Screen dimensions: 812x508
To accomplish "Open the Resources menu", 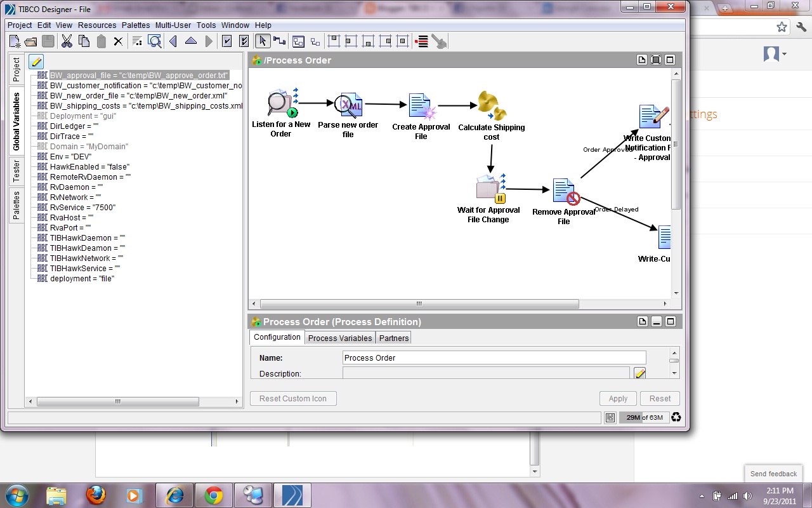I will click(x=97, y=25).
